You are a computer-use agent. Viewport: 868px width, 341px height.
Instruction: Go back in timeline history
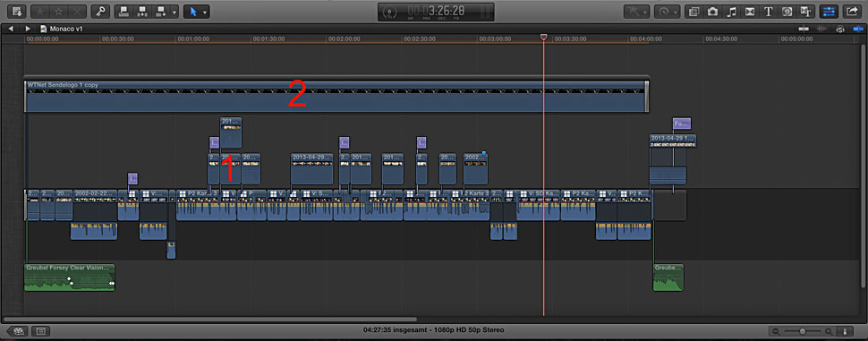pos(11,29)
